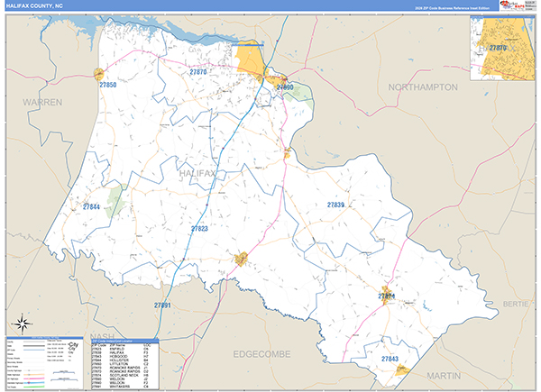Click the Littleton city marker beside 27850
Image resolution: width=541 pixels, height=392 pixels.
pos(100,73)
